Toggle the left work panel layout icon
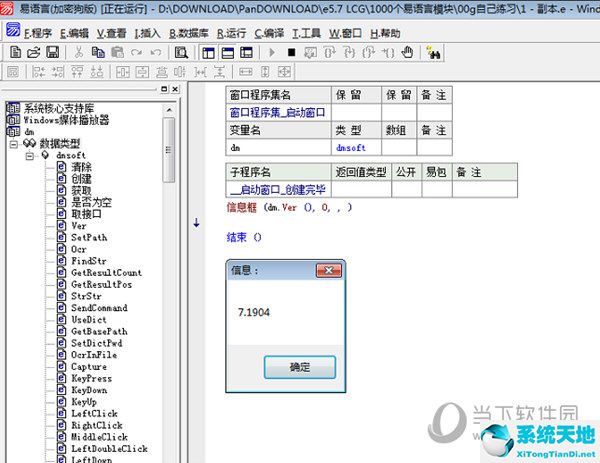The width and height of the screenshot is (600, 463). point(209,52)
